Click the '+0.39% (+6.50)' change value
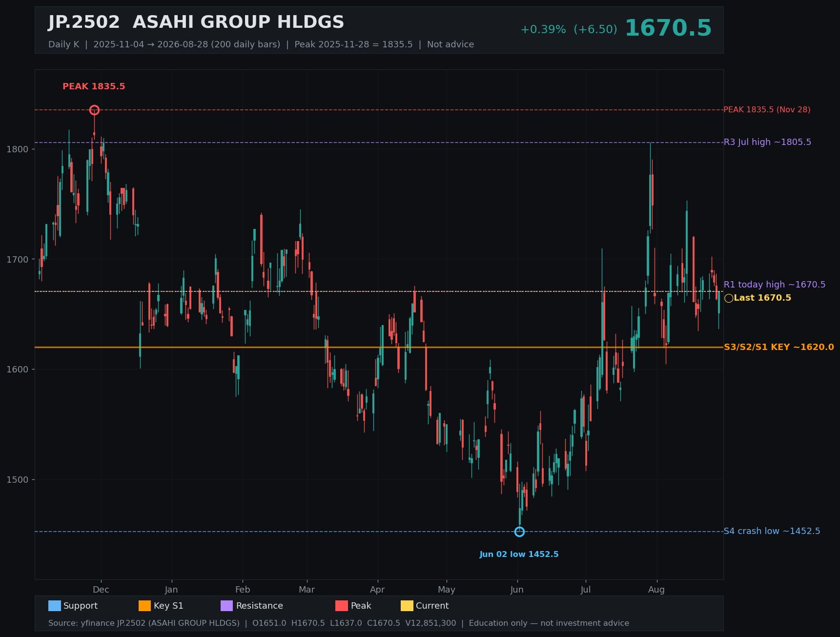Screen dimensions: 840x637 (569, 30)
